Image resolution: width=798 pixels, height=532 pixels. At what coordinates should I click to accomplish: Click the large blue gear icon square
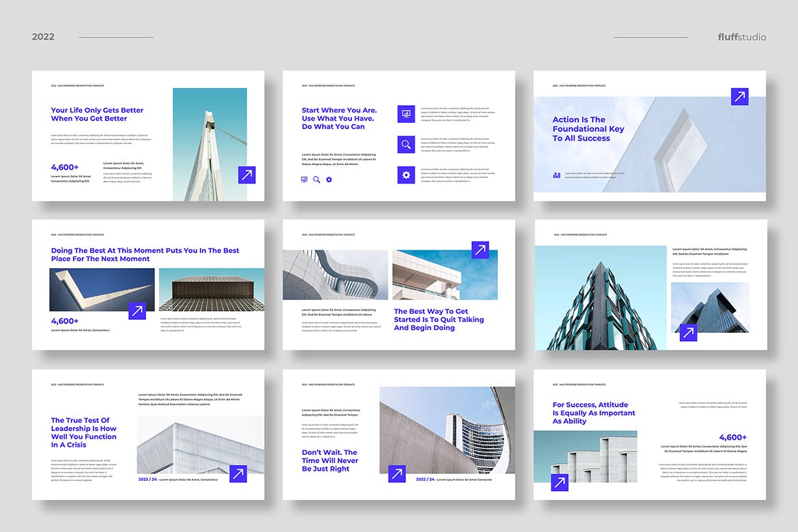click(406, 175)
